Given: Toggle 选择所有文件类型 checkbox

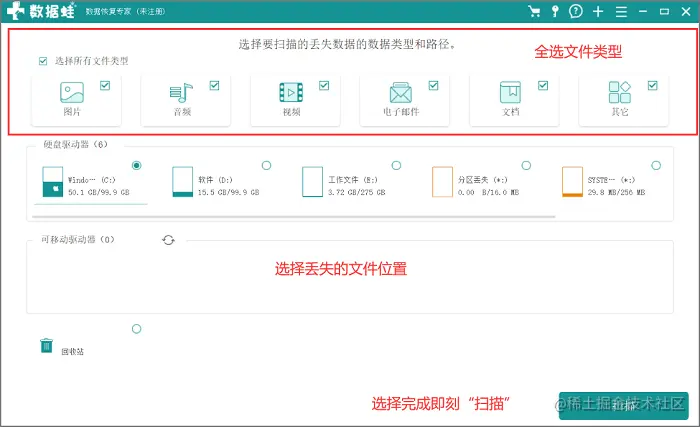Looking at the screenshot, I should pos(43,61).
